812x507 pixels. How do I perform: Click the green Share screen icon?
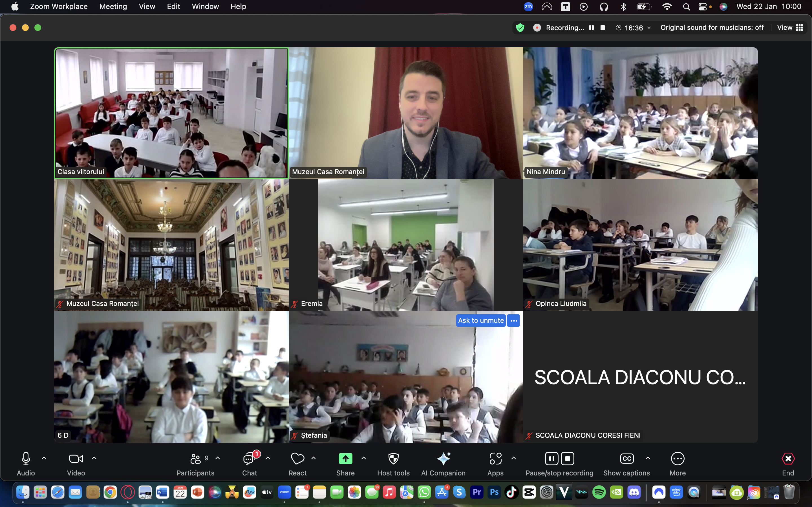(345, 459)
